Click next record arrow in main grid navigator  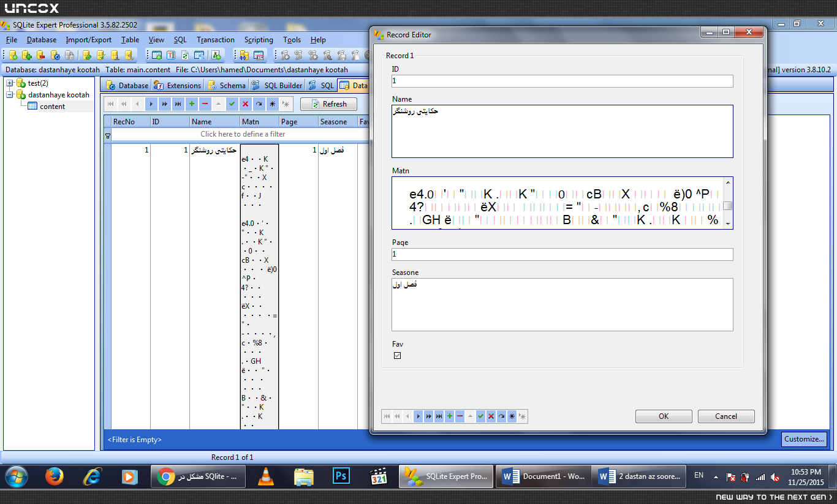(151, 104)
